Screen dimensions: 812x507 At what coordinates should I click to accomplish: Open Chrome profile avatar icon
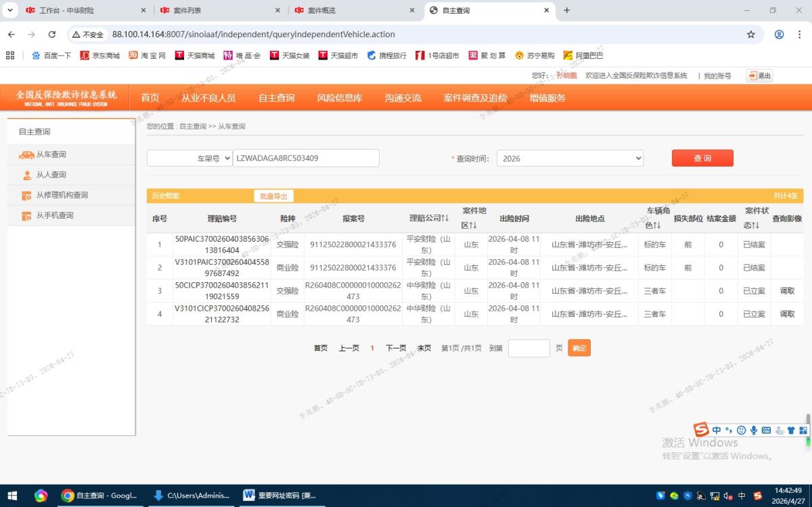(779, 35)
